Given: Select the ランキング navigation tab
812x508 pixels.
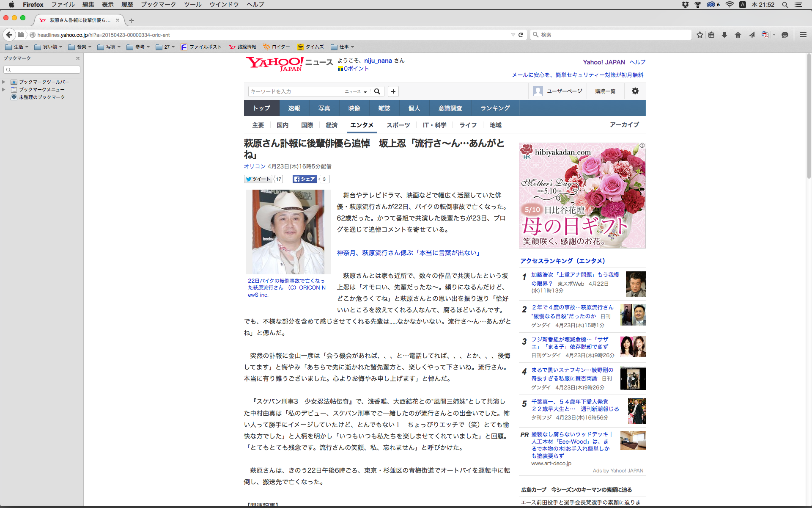Looking at the screenshot, I should (x=495, y=108).
